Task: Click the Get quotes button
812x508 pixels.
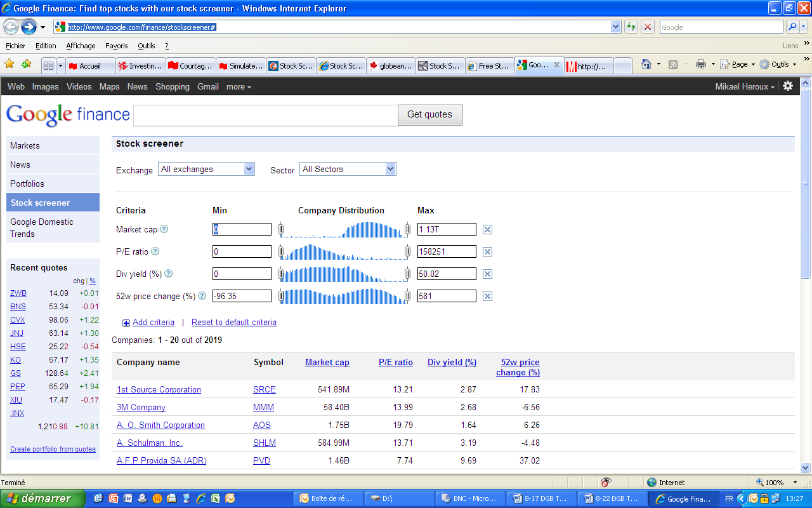Action: (430, 114)
